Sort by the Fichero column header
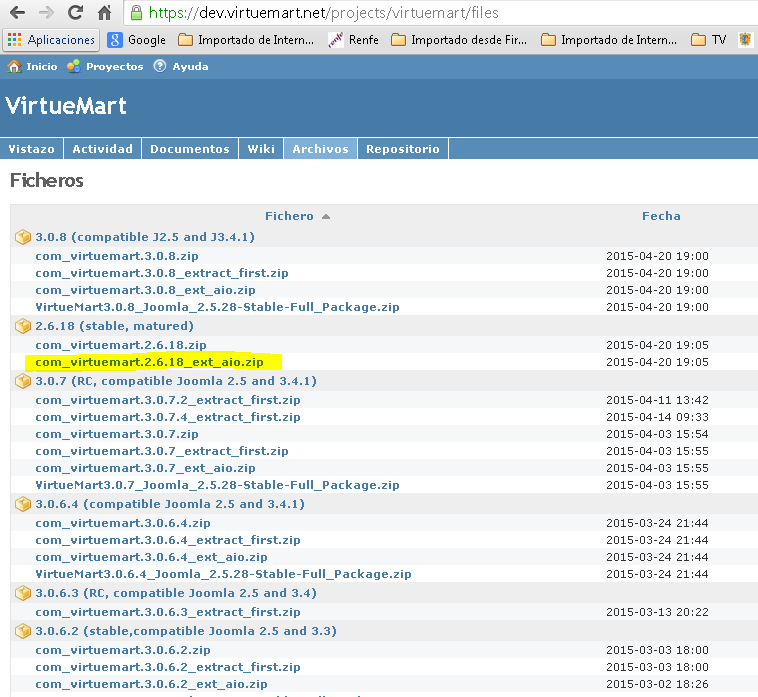The height and width of the screenshot is (697, 758). (289, 216)
